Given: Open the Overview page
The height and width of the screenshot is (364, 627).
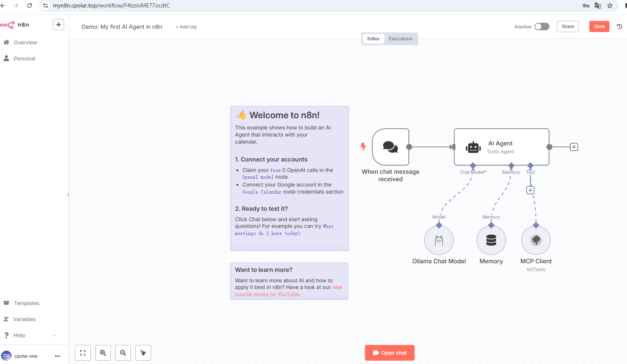Looking at the screenshot, I should click(x=25, y=43).
